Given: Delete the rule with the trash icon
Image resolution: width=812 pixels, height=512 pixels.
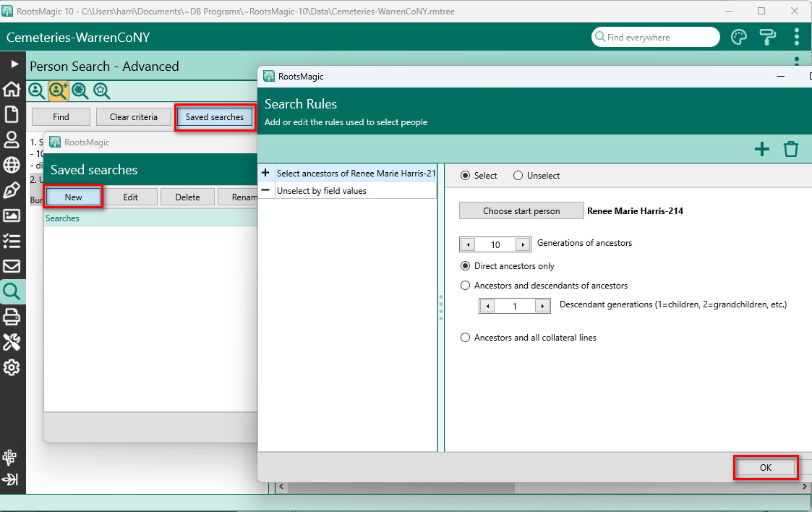Looking at the screenshot, I should (791, 149).
